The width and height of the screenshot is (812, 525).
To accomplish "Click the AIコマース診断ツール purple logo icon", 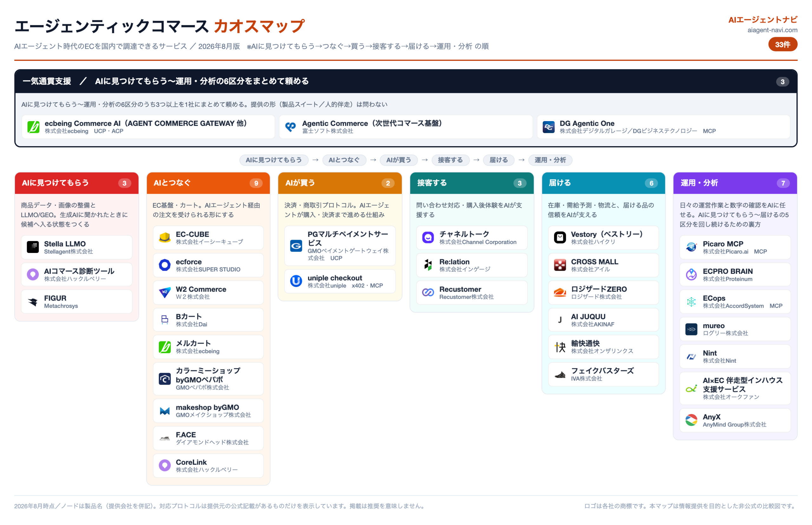I will coord(33,275).
